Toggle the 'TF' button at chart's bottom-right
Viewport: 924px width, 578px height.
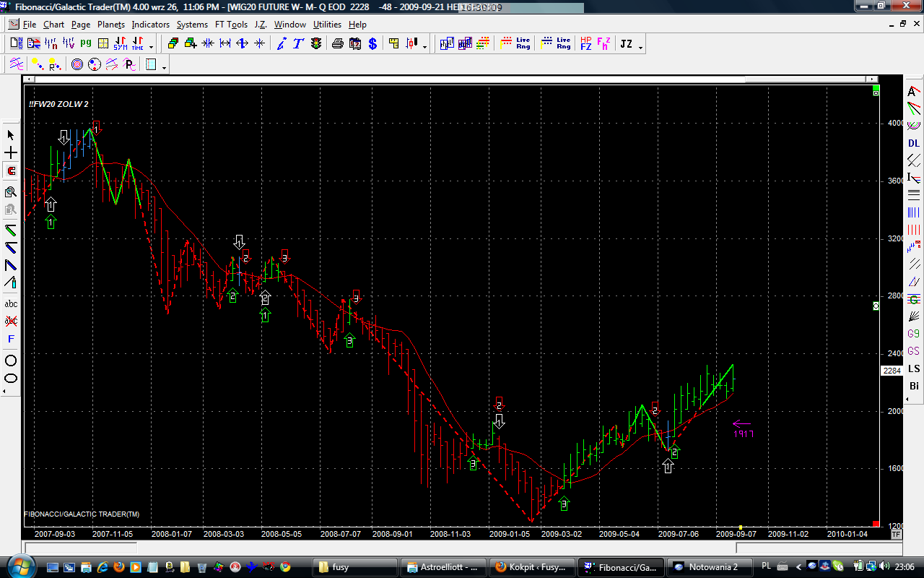coord(896,535)
